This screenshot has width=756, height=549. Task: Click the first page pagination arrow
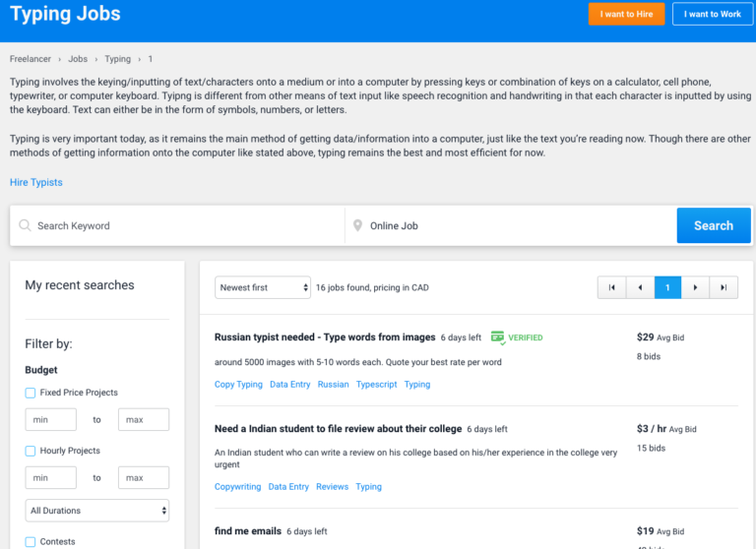pyautogui.click(x=611, y=287)
